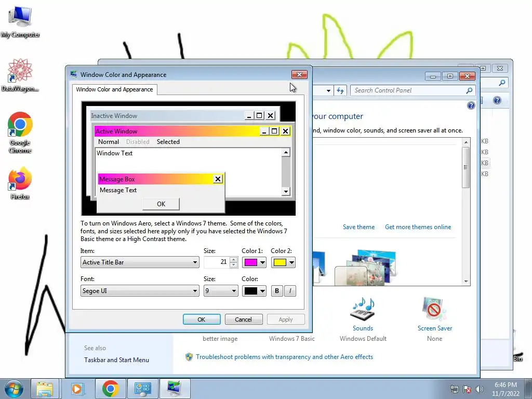The image size is (532, 399).
Task: Open Color 1 magenta dropdown
Action: pos(254,262)
